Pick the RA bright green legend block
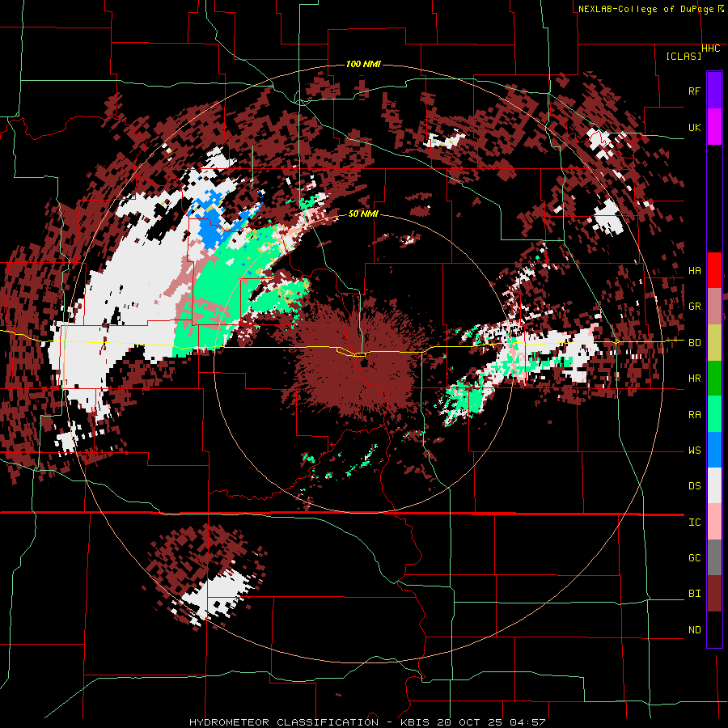728x728 pixels. tap(714, 414)
